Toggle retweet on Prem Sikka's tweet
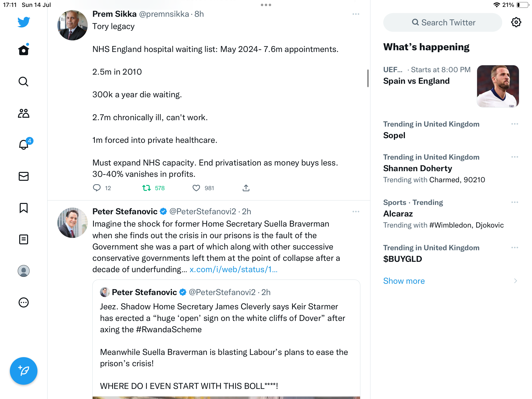This screenshot has width=532, height=399. 147,188
